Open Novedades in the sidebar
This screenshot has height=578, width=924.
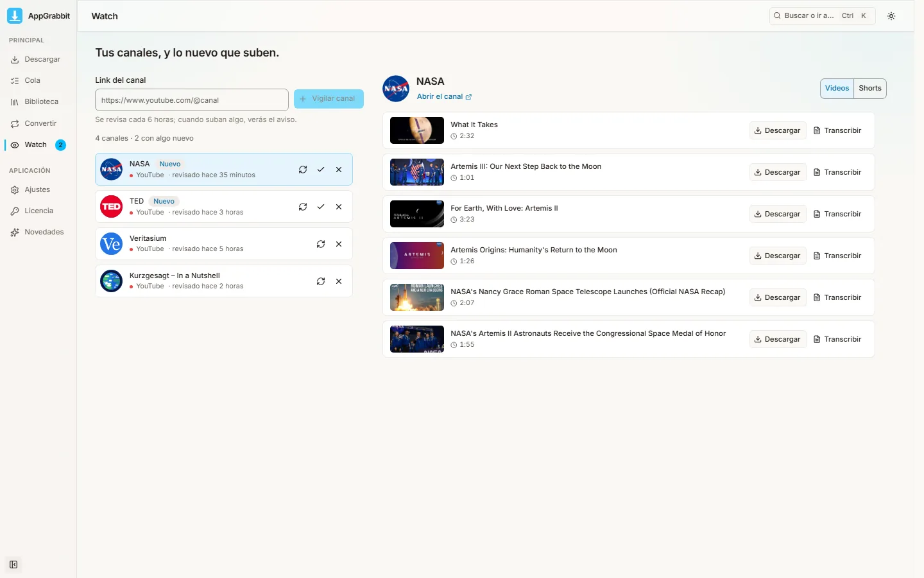[x=38, y=232]
